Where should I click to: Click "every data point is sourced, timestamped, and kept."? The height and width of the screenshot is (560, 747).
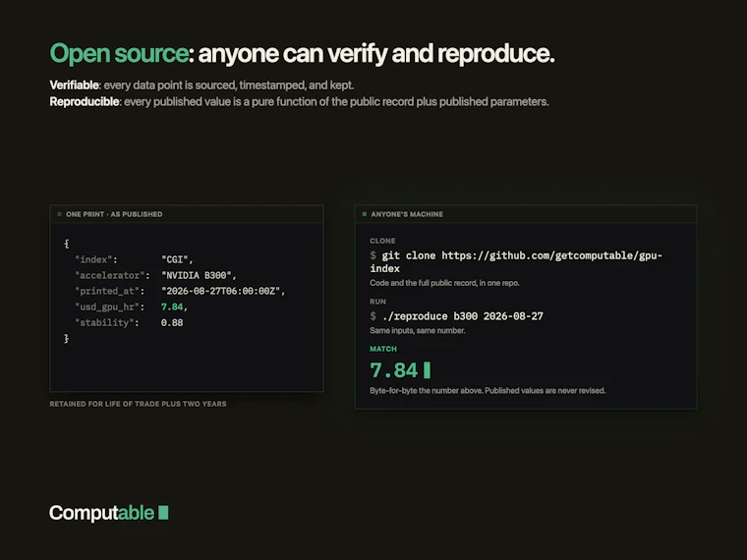(x=229, y=85)
